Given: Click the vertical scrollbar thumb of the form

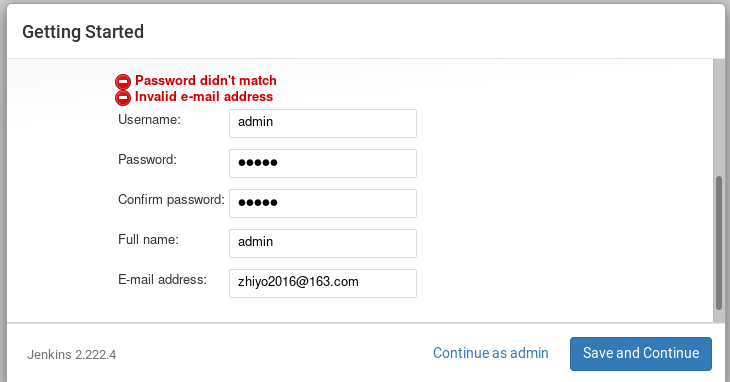Looking at the screenshot, I should coord(719,242).
